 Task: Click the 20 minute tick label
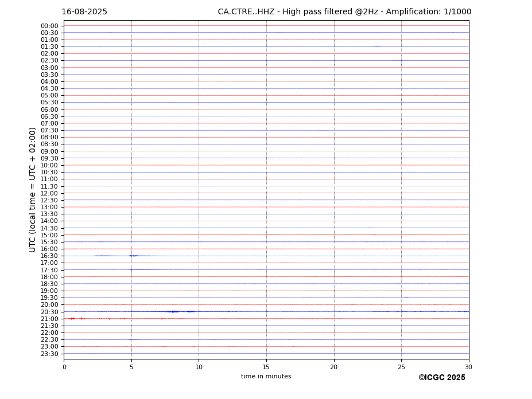[334, 367]
